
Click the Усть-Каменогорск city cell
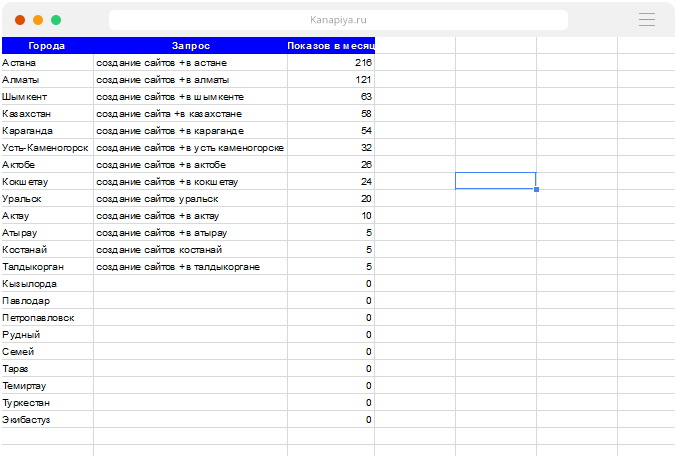47,148
